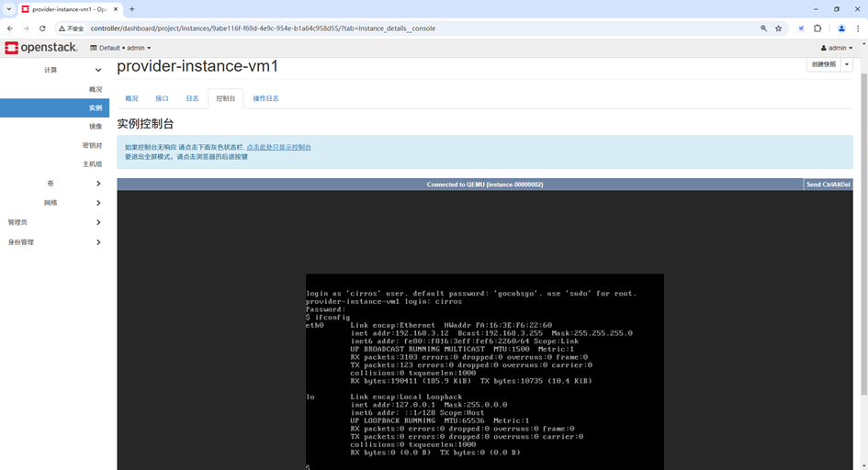Open a new browser tab
The width and height of the screenshot is (868, 470).
(x=131, y=9)
